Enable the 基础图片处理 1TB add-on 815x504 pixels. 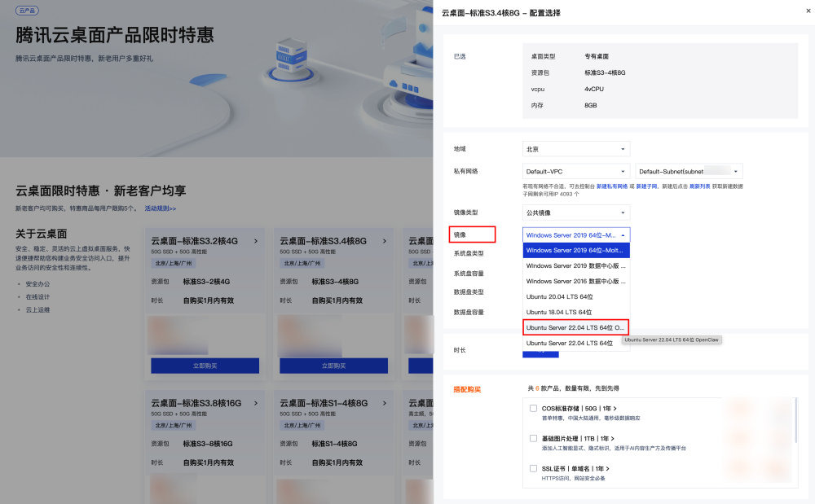click(x=532, y=438)
